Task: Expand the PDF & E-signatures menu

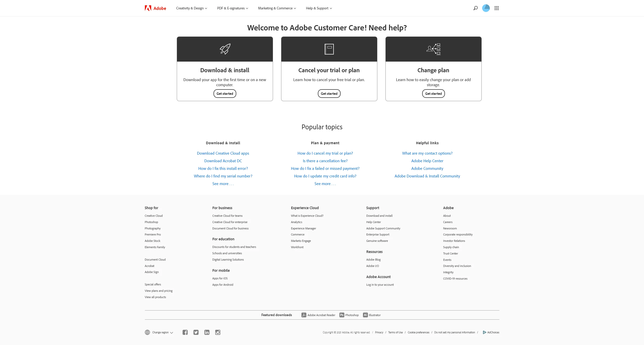Action: coord(232,8)
